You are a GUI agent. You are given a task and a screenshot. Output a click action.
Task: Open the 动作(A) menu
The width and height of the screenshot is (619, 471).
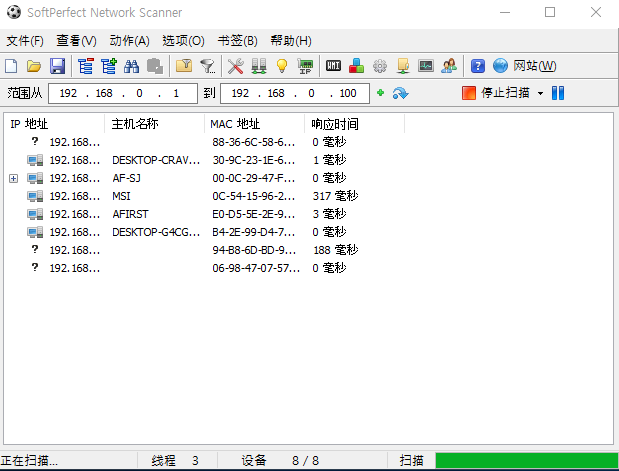tap(129, 41)
